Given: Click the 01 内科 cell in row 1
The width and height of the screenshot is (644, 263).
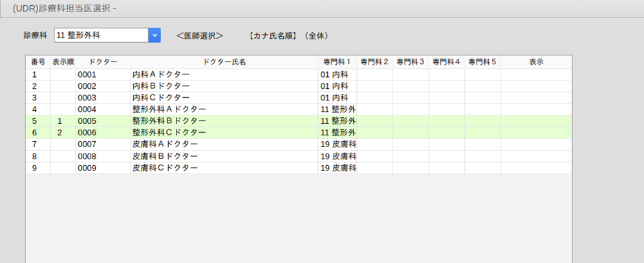Looking at the screenshot, I should (x=338, y=74).
